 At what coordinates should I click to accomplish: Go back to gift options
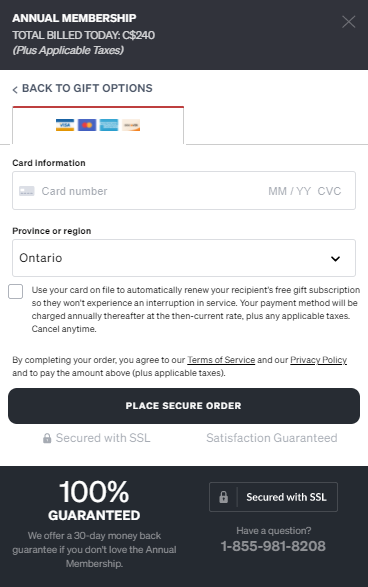pos(82,88)
